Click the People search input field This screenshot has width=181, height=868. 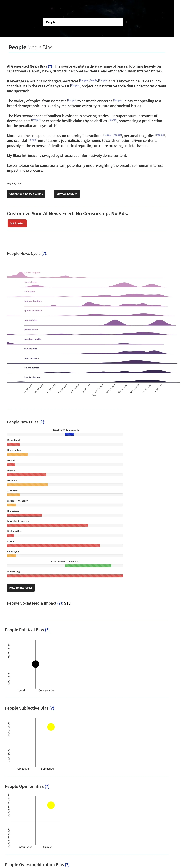82,22
